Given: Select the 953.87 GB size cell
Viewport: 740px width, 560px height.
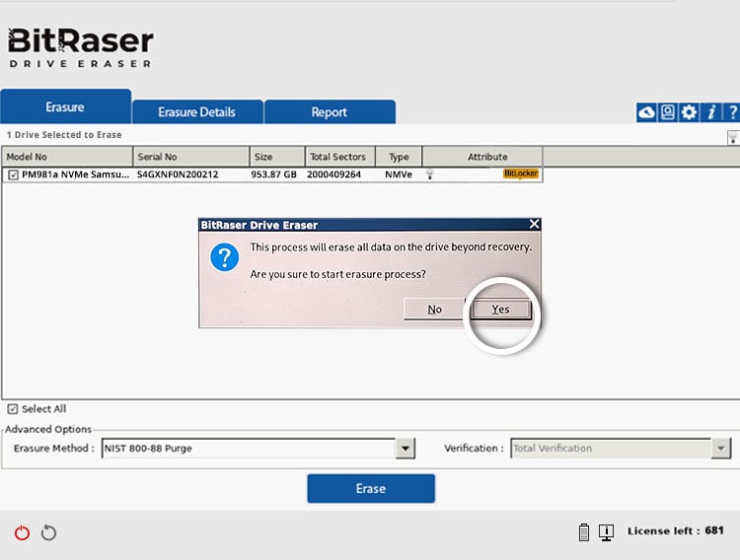Looking at the screenshot, I should (x=273, y=175).
